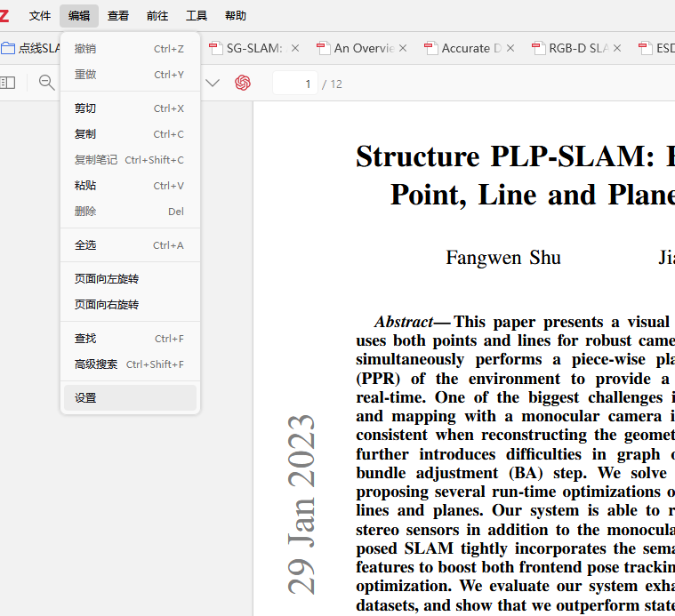The width and height of the screenshot is (675, 616).
Task: Click the Zotero red Z logo
Action: (4, 16)
